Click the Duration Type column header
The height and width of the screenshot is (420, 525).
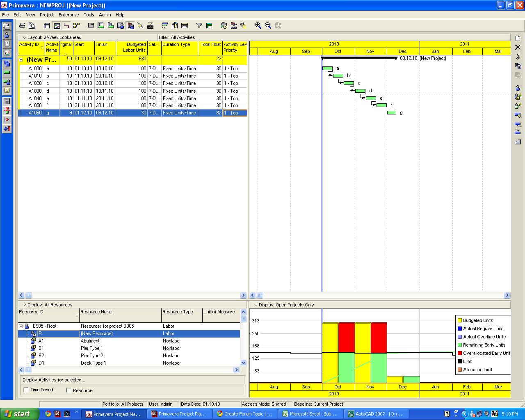point(179,48)
